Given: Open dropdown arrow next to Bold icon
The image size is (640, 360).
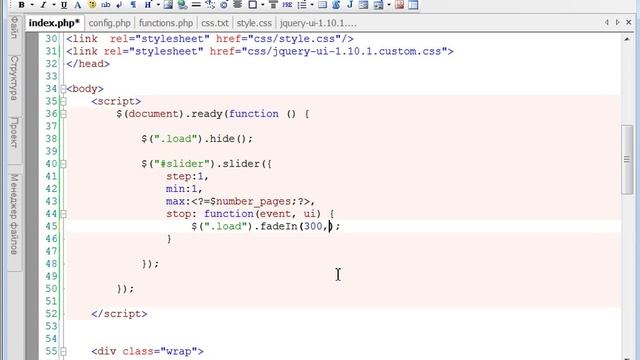Looking at the screenshot, I should coord(32,5).
